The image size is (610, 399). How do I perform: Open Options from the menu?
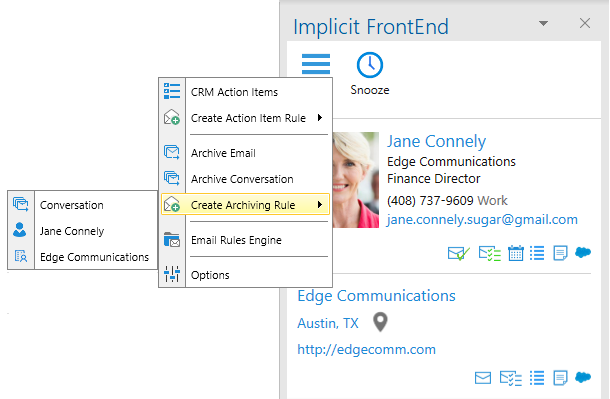click(210, 275)
